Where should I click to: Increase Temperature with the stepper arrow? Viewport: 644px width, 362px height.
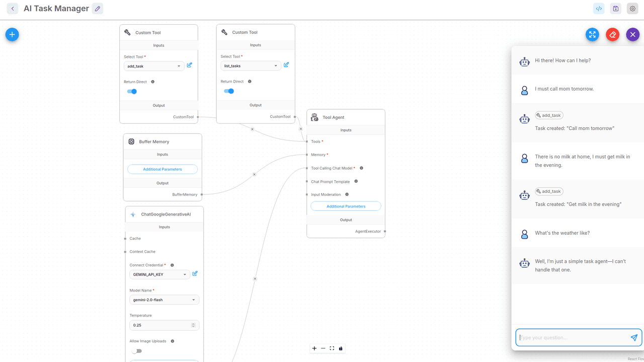click(x=193, y=323)
